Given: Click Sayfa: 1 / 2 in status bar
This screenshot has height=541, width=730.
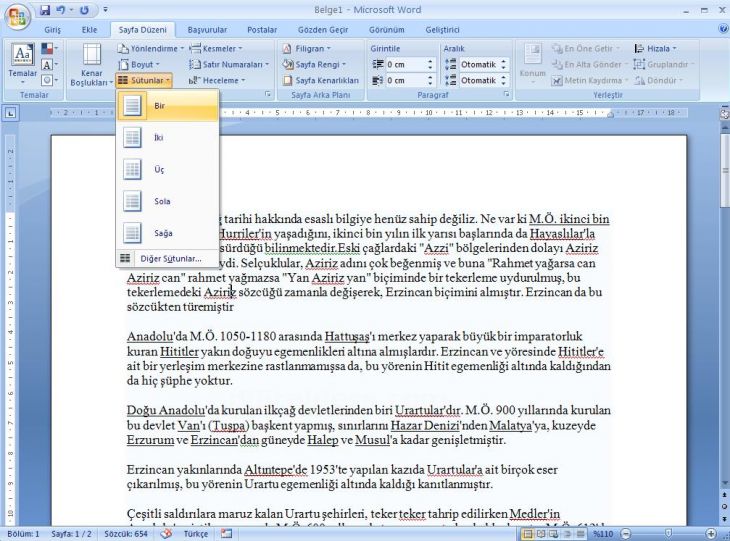Looking at the screenshot, I should [x=71, y=534].
